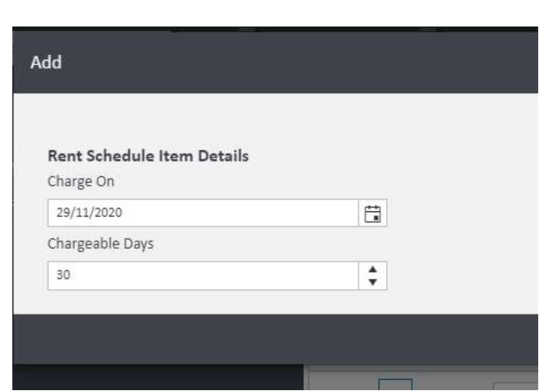This screenshot has height=392, width=553.
Task: Click the dark footer bar of the dialog
Action: 275,339
